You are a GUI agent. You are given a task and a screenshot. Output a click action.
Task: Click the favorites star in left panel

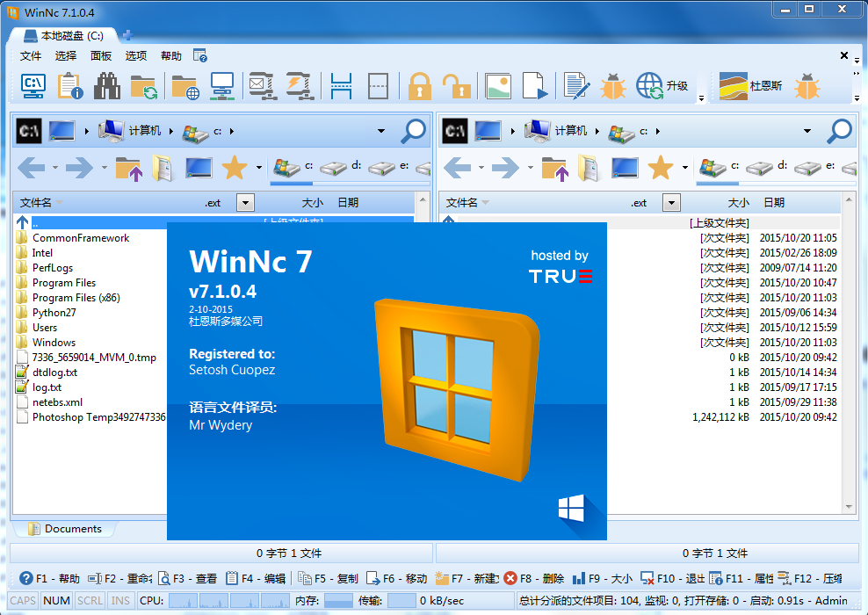coord(235,167)
